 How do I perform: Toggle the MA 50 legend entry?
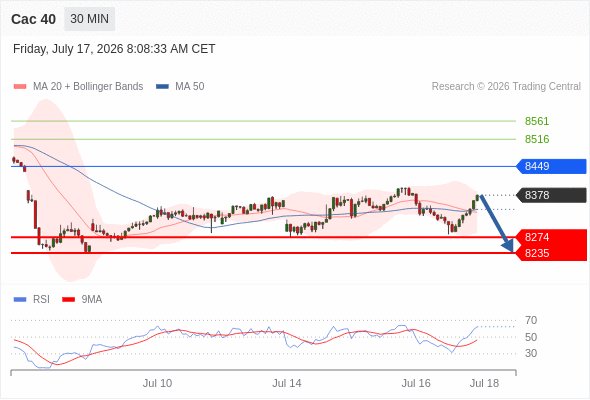click(180, 87)
